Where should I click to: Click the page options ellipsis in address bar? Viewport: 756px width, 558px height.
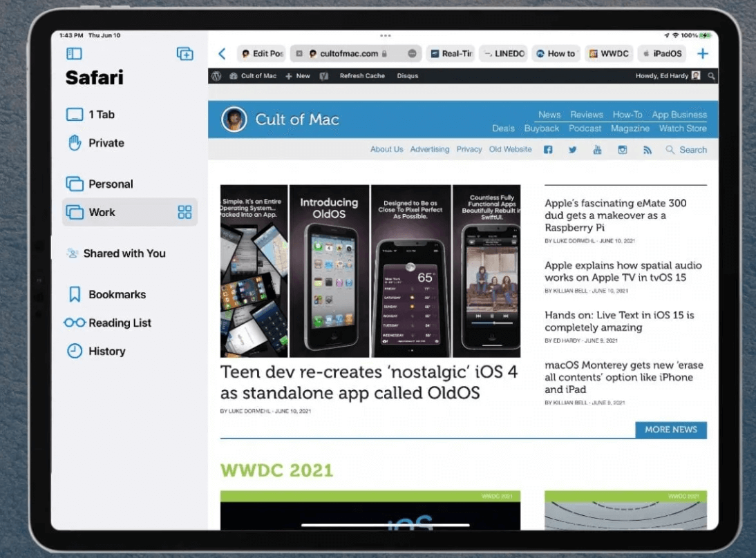(412, 53)
